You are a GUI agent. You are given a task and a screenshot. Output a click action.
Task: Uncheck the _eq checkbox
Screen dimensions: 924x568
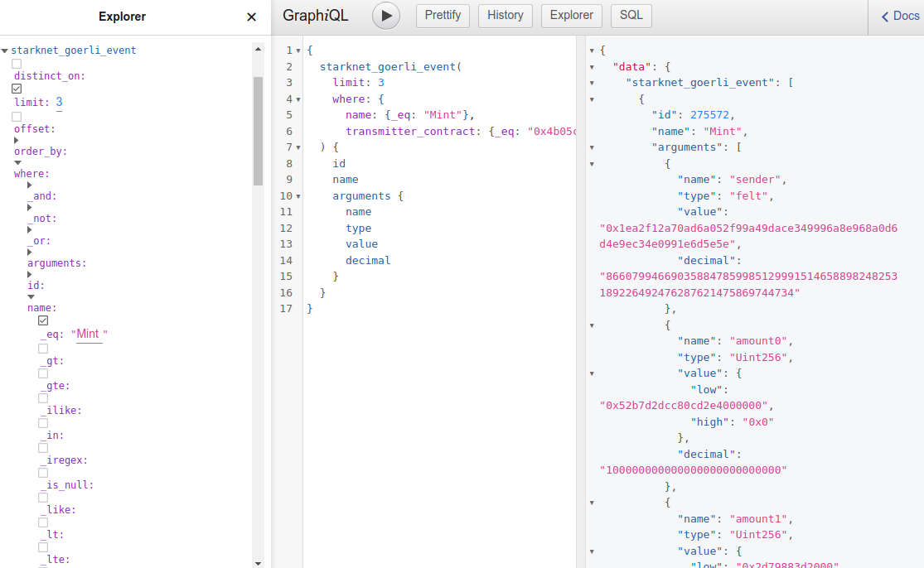pos(43,320)
